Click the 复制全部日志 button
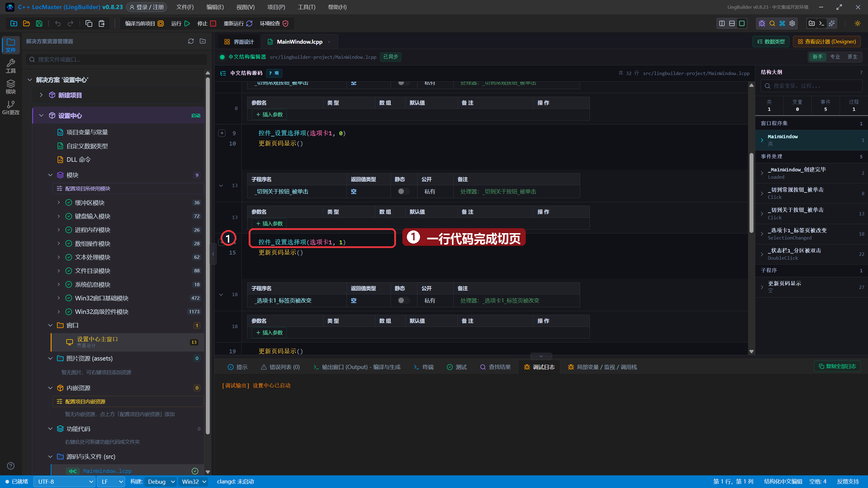Screen dimensions: 868x488 [837, 366]
